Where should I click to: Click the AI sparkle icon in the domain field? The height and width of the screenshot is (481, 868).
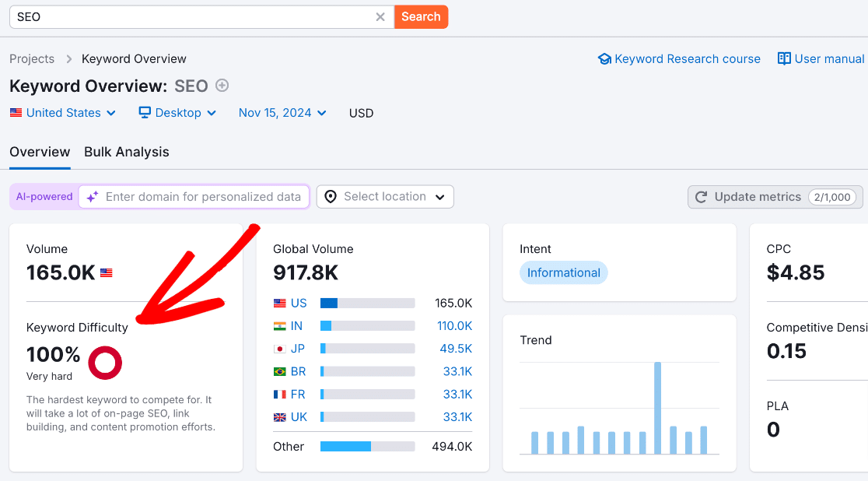coord(93,196)
